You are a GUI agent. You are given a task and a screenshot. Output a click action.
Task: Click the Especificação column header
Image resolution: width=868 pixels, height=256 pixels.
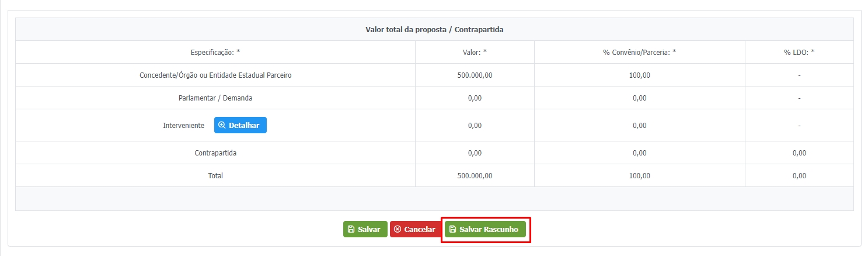pos(215,52)
